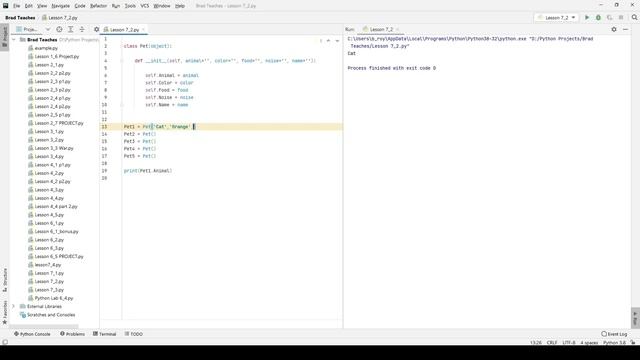640x360 pixels.
Task: Click Brad Teaches breadcrumb in navigation bar
Action: (x=20, y=18)
